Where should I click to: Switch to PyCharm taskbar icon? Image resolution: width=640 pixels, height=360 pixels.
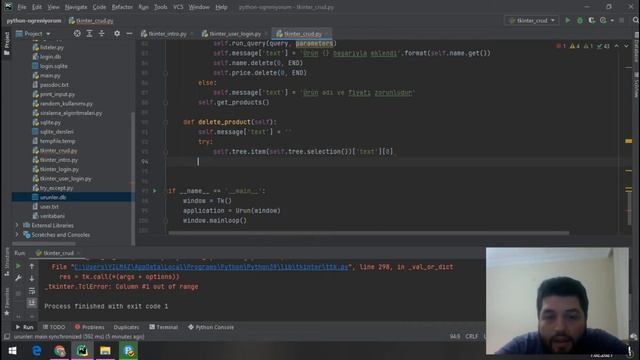pyautogui.click(x=82, y=351)
